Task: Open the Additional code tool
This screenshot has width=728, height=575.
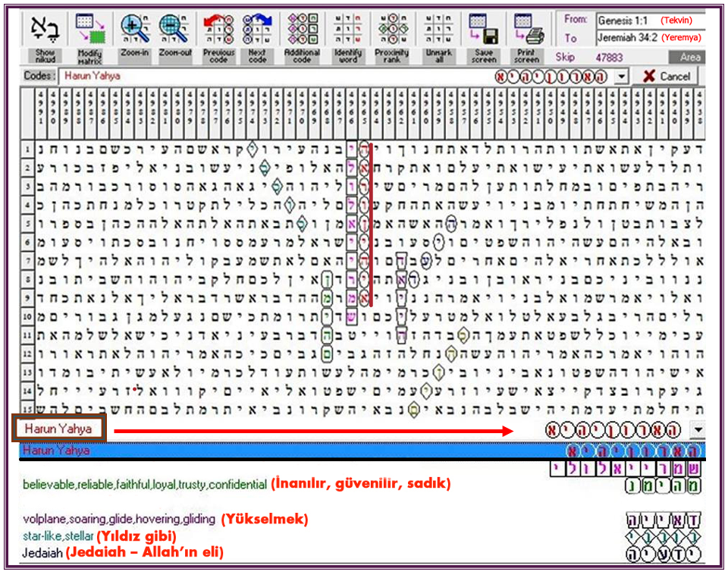Action: pyautogui.click(x=302, y=38)
